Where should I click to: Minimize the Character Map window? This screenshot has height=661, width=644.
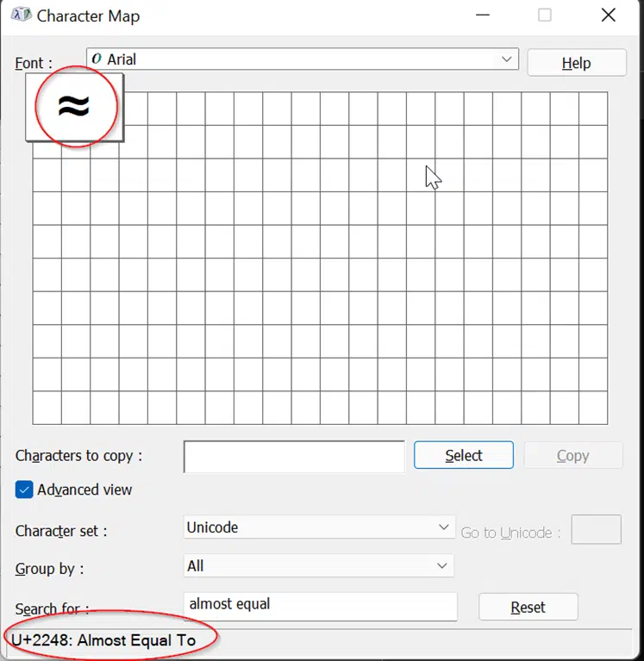(483, 16)
